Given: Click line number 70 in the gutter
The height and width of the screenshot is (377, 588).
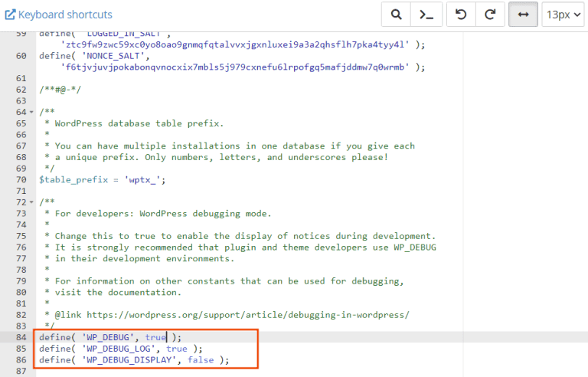Looking at the screenshot, I should coord(21,179).
